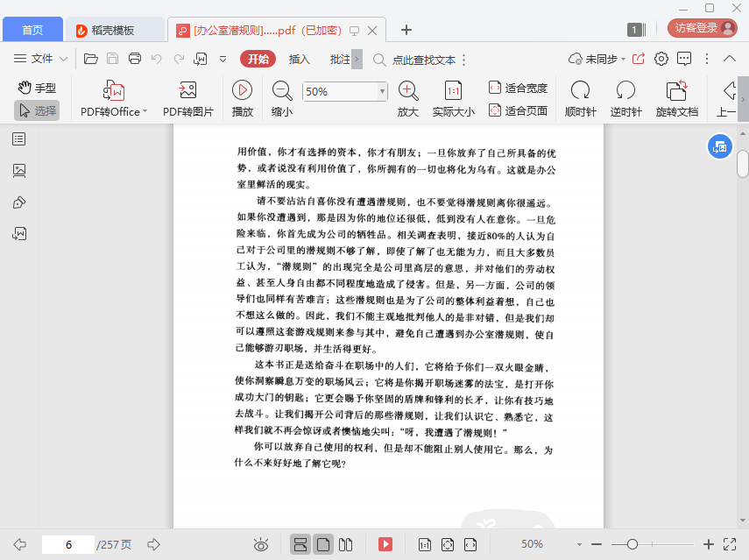The width and height of the screenshot is (749, 560).
Task: Open the annotation pen sidebar panel
Action: pos(19,202)
